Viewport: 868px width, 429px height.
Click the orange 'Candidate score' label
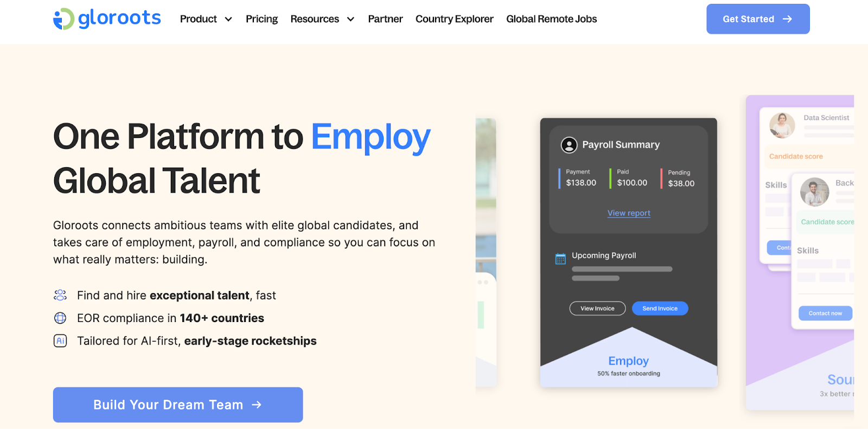pos(796,156)
